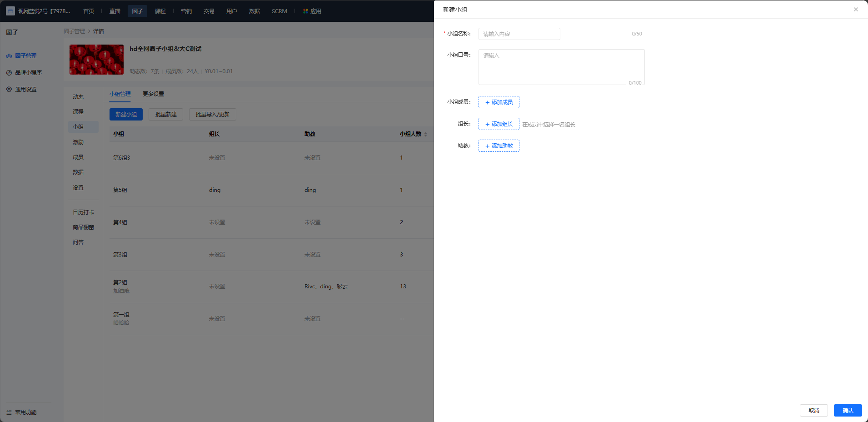Click the shop logo icon in top bar
This screenshot has width=868, height=422.
tap(10, 11)
